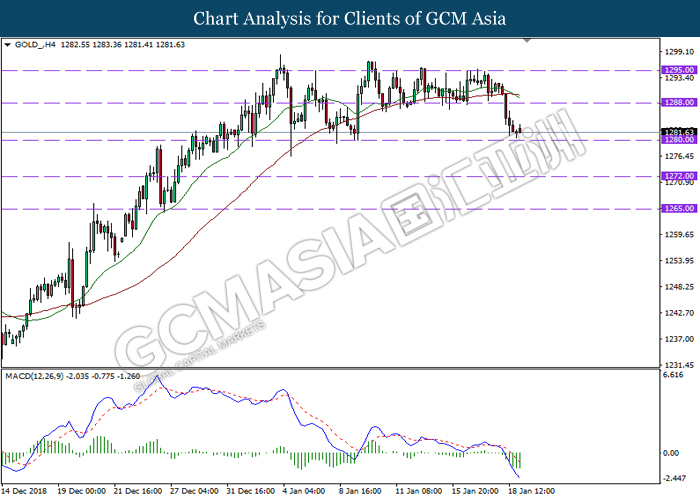Click the 1299.10 price scale value

679,52
